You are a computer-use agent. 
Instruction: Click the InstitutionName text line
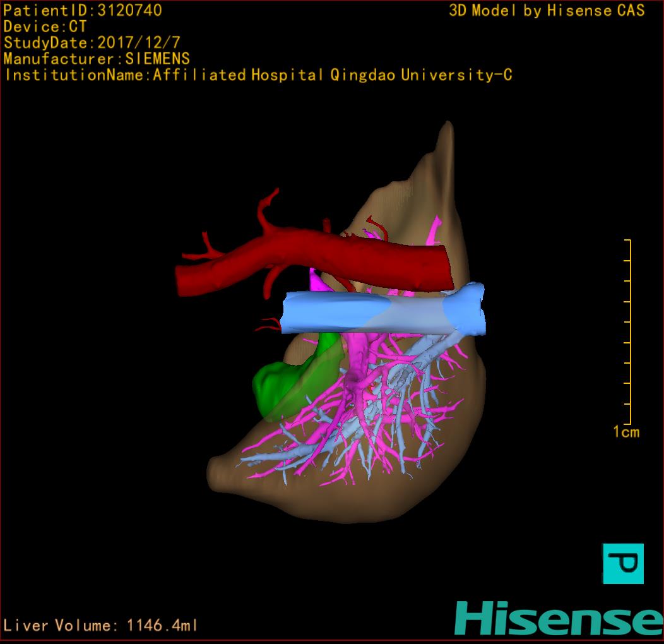point(258,75)
